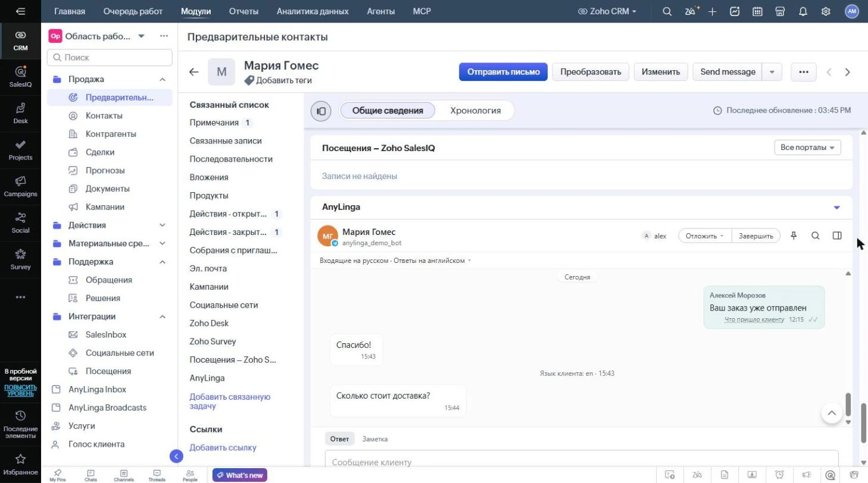The image size is (868, 483).
Task: Go back with the left arrow
Action: 193,72
